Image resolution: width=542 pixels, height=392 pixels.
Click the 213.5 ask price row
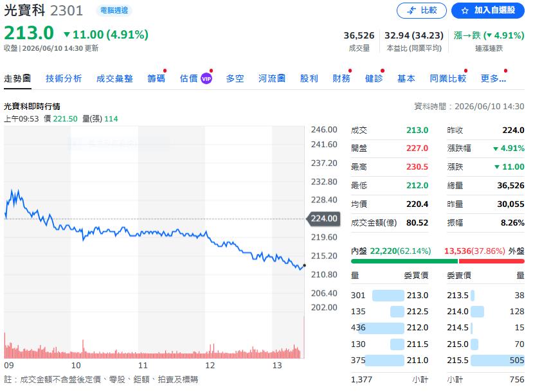coord(485,296)
